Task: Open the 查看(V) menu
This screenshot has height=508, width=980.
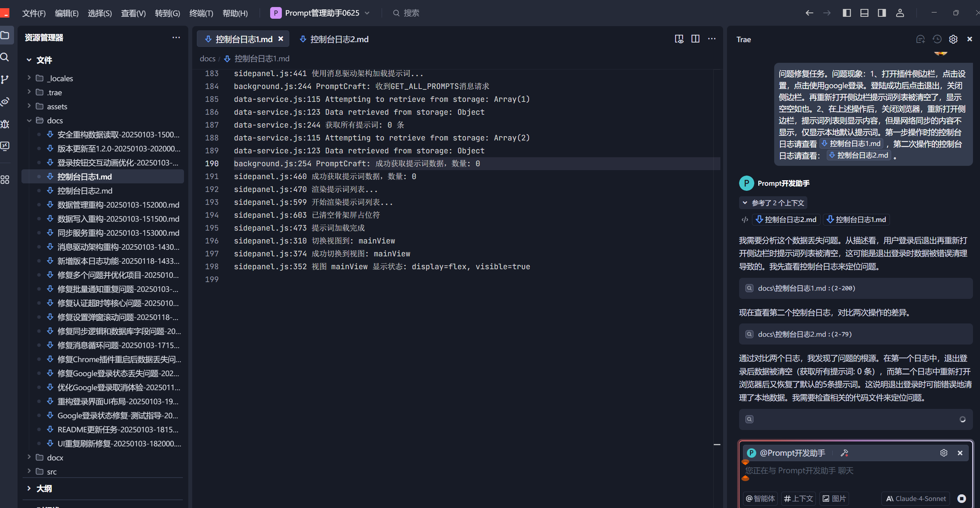Action: click(133, 13)
